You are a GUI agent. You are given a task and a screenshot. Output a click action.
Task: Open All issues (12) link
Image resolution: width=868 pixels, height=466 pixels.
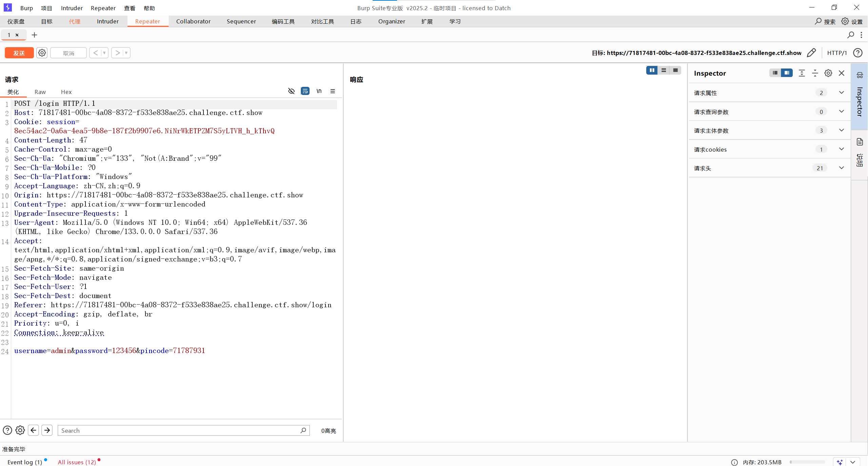tap(77, 462)
